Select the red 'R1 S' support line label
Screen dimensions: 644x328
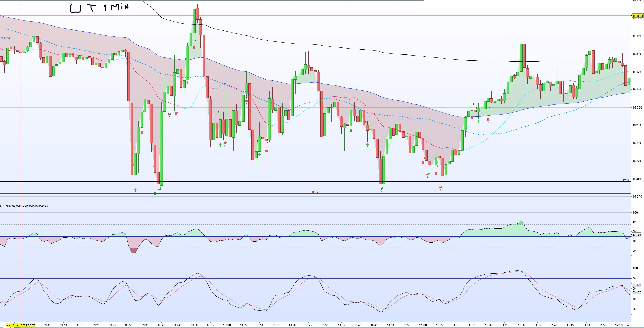315,192
